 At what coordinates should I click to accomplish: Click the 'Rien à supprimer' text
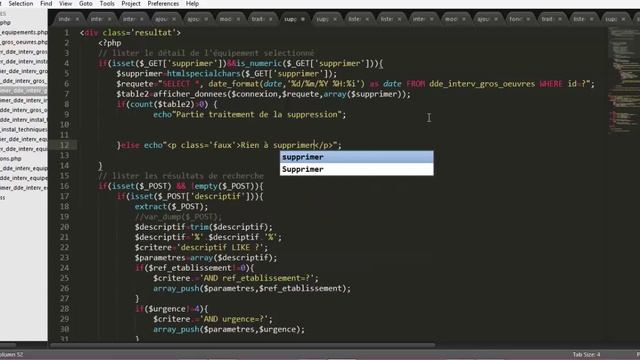click(x=278, y=145)
